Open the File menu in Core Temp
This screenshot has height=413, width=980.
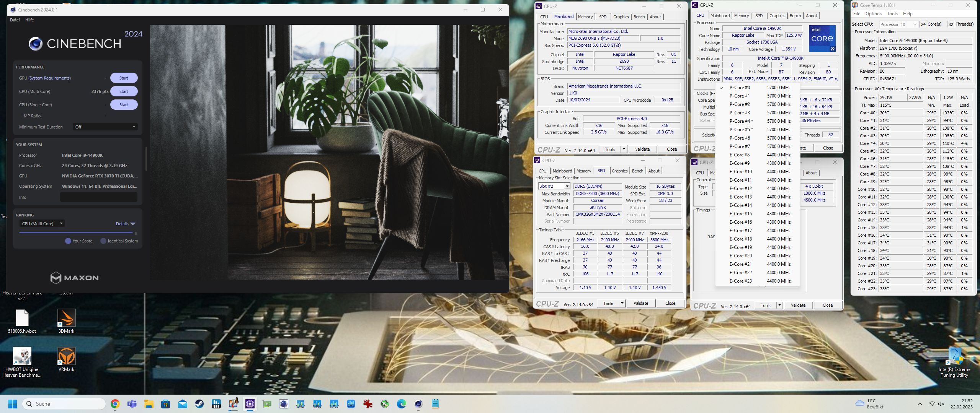[857, 14]
